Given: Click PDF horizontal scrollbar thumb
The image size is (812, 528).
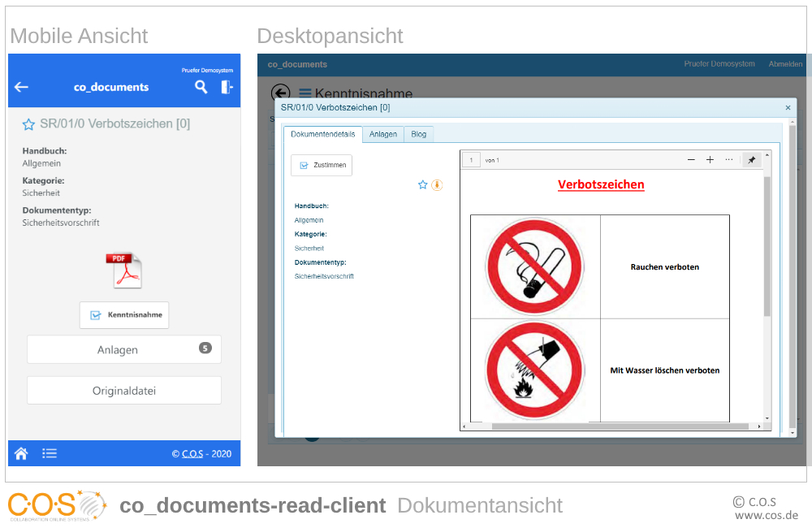Looking at the screenshot, I should click(620, 426).
